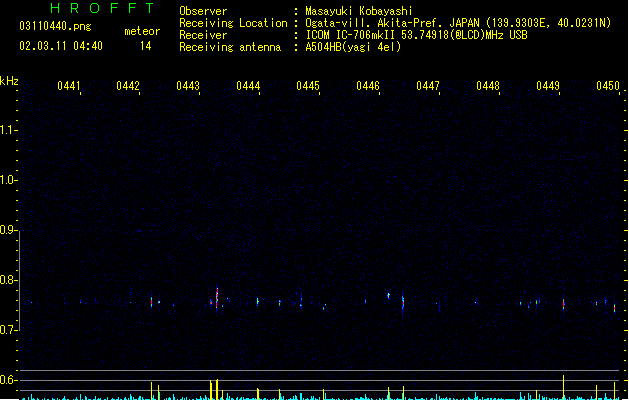
Task: Click the Receiver label
Action: coord(203,35)
